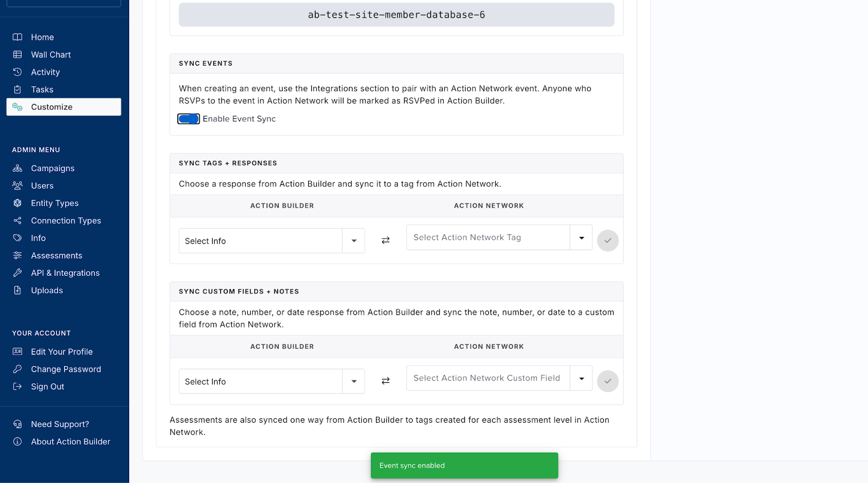The height and width of the screenshot is (483, 868).
Task: Click the Enable Event Sync label
Action: tap(239, 119)
